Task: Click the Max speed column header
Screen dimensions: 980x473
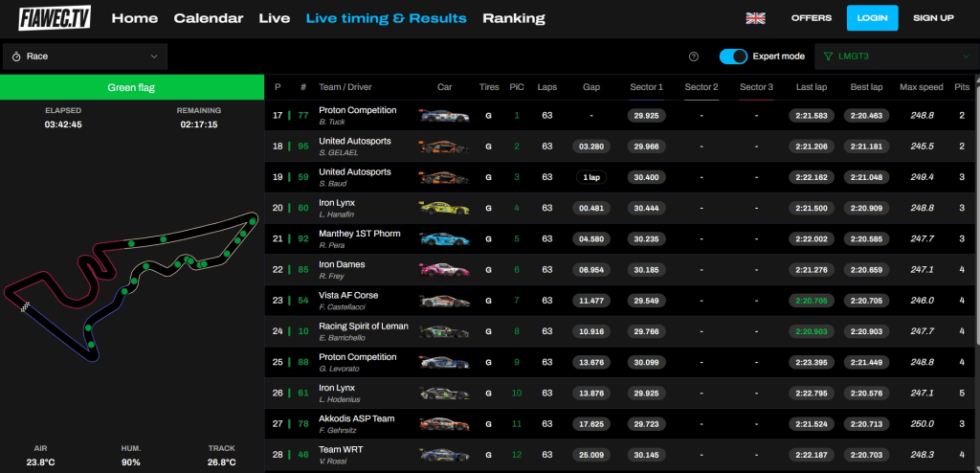Action: pyautogui.click(x=922, y=87)
